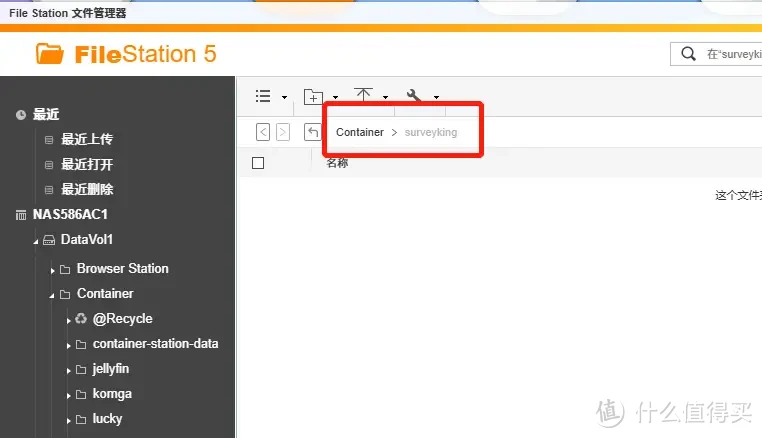The height and width of the screenshot is (438, 762).
Task: Expand the jellyfin folder
Action: 69,370
